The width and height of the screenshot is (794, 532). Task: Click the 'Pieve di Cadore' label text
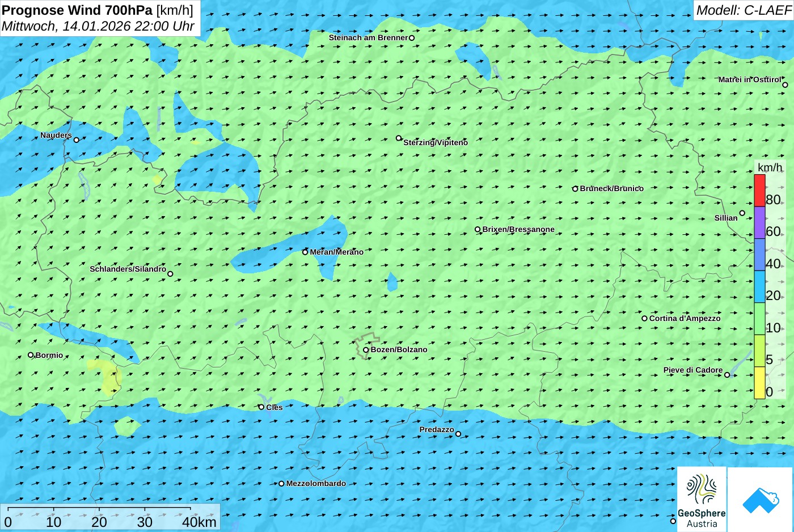pyautogui.click(x=693, y=370)
